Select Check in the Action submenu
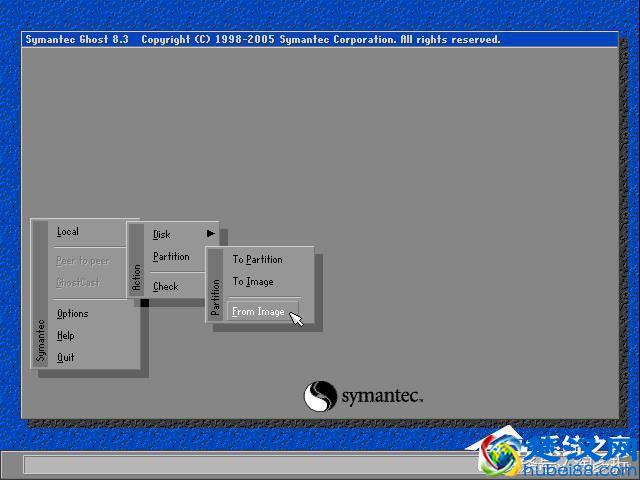Image resolution: width=640 pixels, height=480 pixels. click(166, 287)
